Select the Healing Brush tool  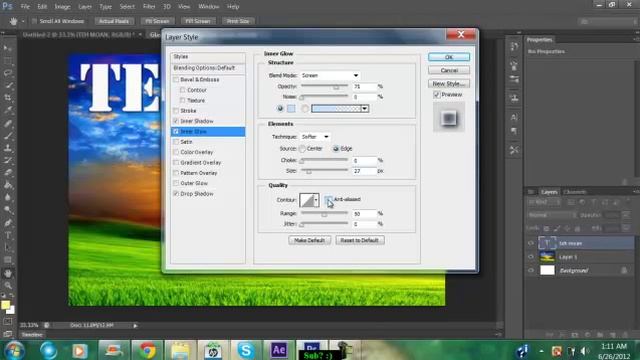coord(8,123)
